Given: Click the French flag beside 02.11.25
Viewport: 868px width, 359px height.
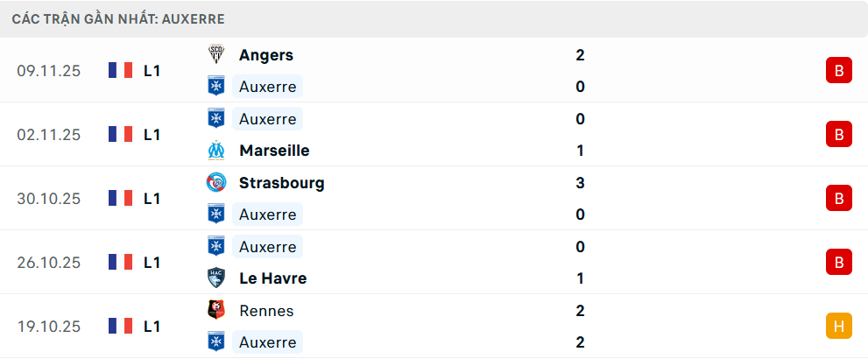Looking at the screenshot, I should point(120,134).
